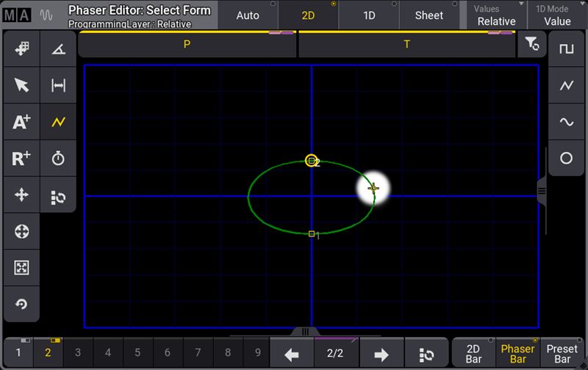Pick the sine wave form icon
This screenshot has width=588, height=370.
[x=566, y=122]
